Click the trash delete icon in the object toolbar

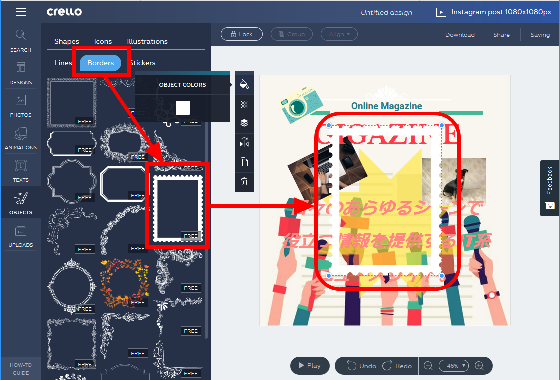(244, 181)
